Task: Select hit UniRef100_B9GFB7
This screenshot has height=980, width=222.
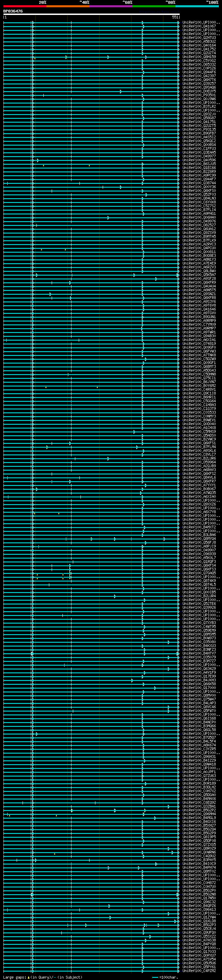Action: pyautogui.click(x=199, y=133)
